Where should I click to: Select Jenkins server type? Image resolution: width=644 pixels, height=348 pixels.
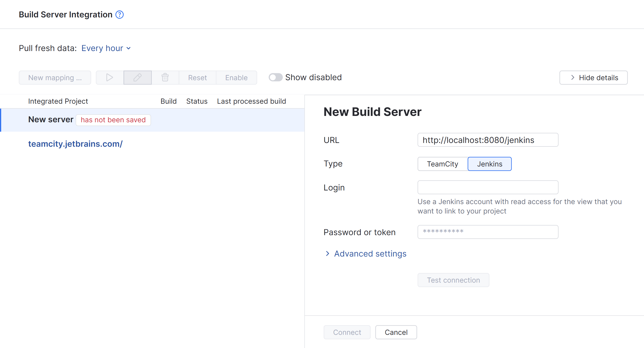click(489, 164)
